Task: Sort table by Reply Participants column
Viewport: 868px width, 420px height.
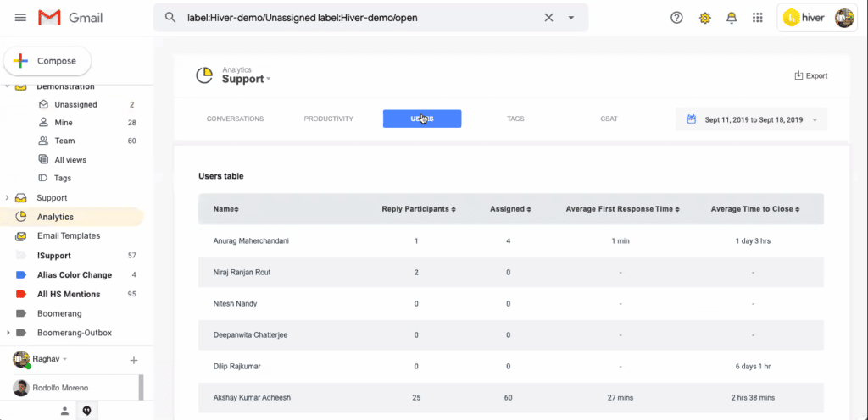Action: click(x=419, y=209)
